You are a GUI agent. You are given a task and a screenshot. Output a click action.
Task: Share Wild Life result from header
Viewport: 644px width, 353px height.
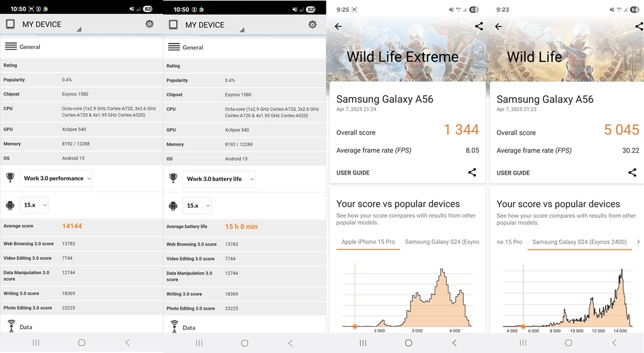(639, 26)
